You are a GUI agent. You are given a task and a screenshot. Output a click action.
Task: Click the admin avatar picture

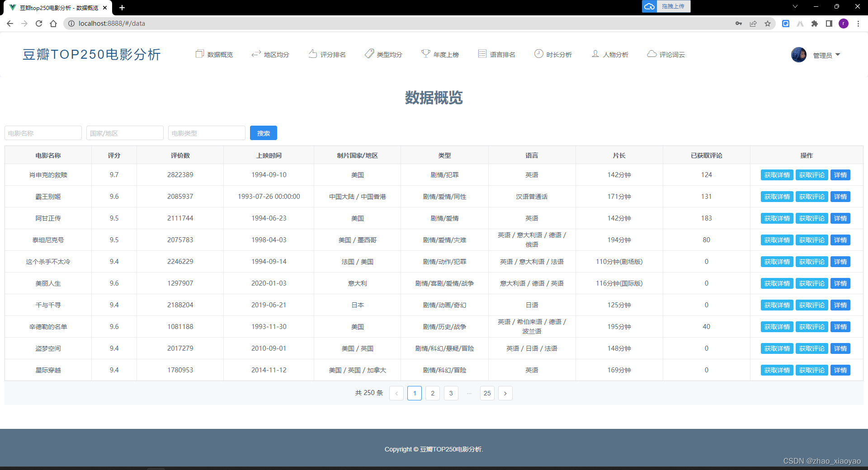pos(799,55)
